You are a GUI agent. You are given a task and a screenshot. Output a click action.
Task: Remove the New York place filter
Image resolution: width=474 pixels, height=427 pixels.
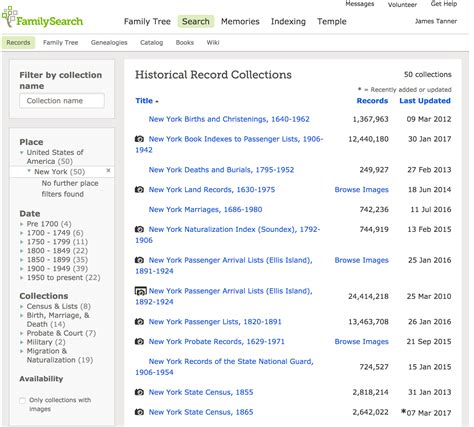click(108, 171)
